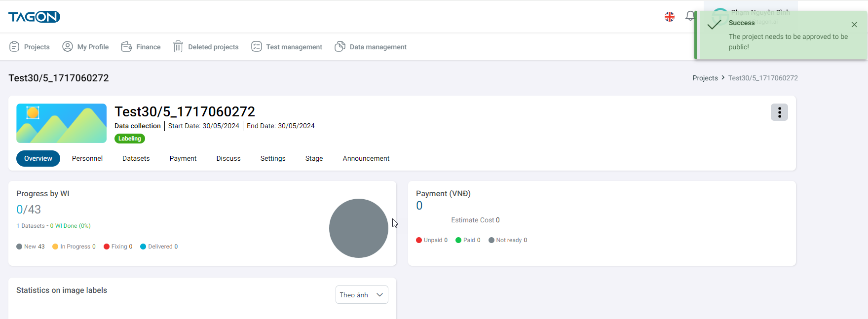Screen dimensions: 868x319
Task: Open Data management icon
Action: point(340,46)
